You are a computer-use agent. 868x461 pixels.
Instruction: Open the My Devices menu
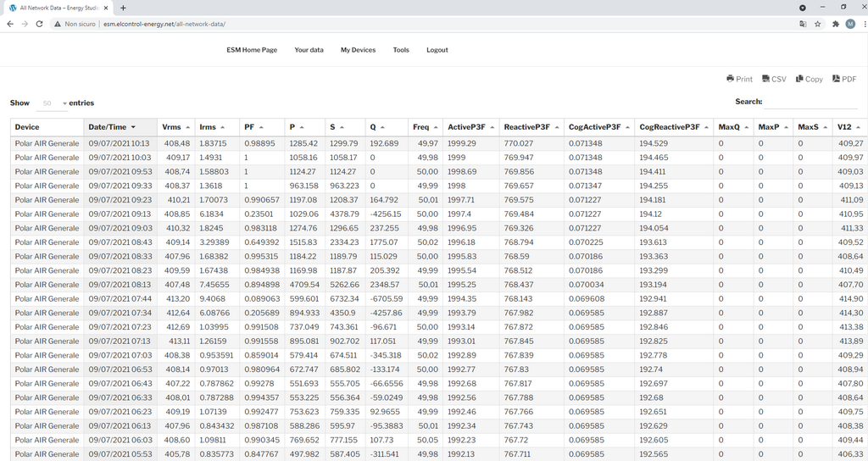pos(358,50)
